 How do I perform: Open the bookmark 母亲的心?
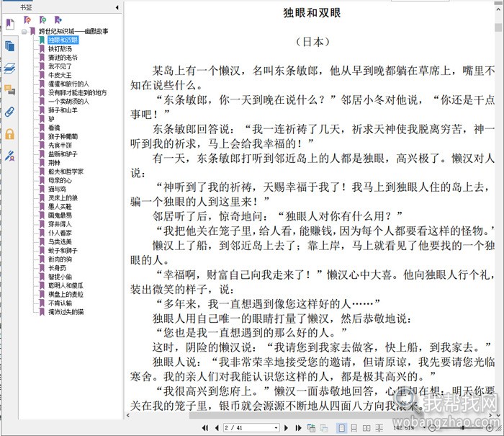click(60, 180)
